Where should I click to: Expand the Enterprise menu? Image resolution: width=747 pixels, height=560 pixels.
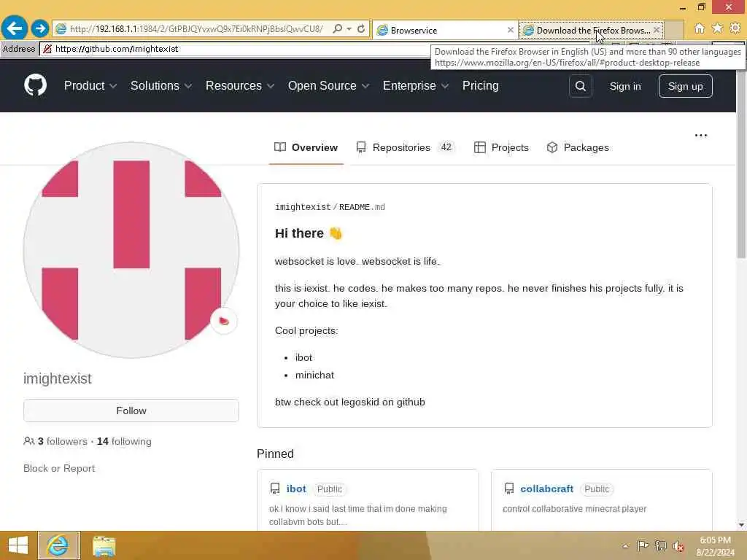click(x=416, y=86)
